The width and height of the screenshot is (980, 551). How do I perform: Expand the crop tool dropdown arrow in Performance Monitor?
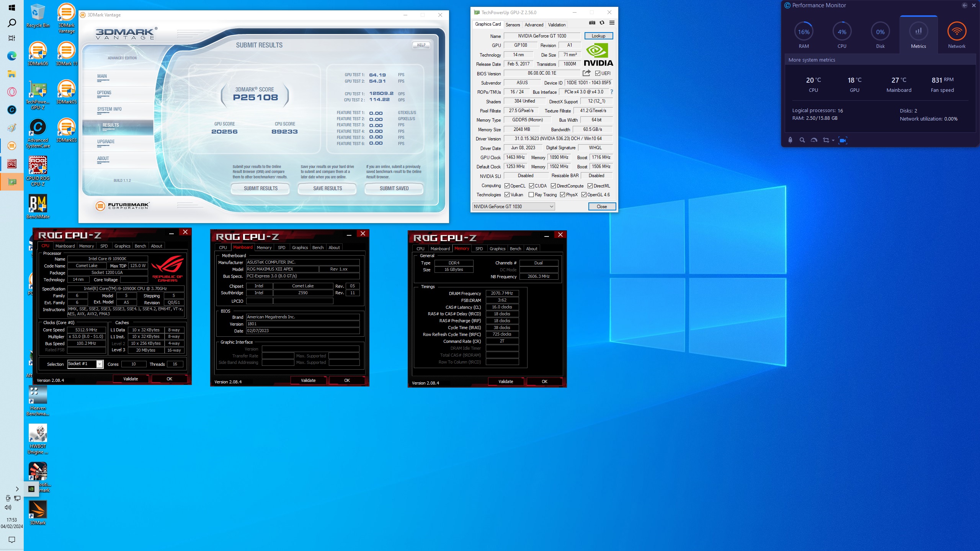click(833, 140)
